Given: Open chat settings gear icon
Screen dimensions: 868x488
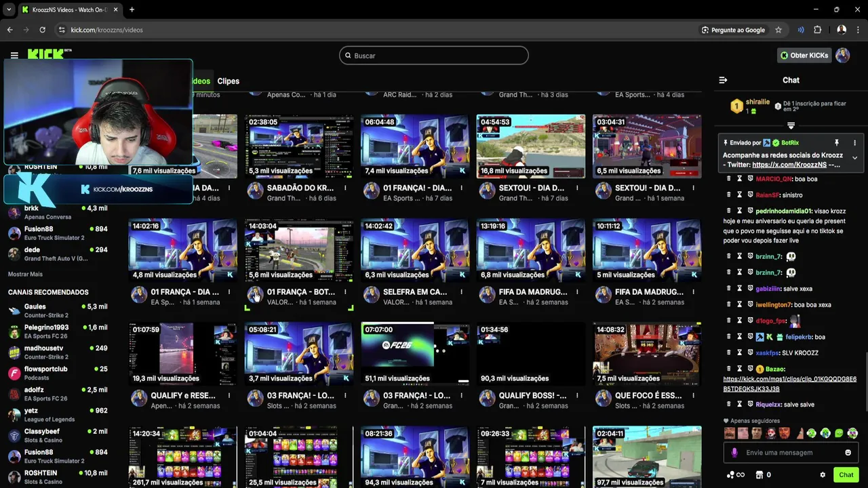Looking at the screenshot, I should pos(823,475).
